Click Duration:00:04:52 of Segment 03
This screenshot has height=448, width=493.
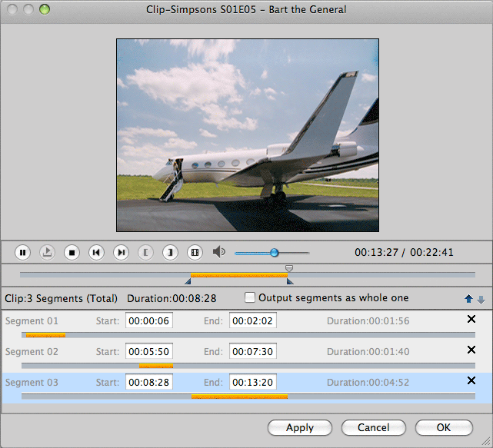(x=368, y=383)
